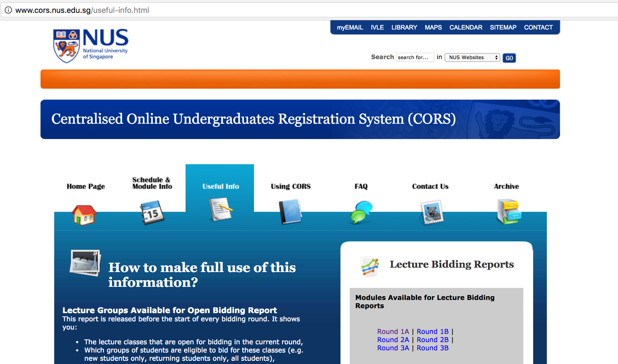Open the Round 1A report link
Image resolution: width=618 pixels, height=364 pixels.
pos(393,331)
